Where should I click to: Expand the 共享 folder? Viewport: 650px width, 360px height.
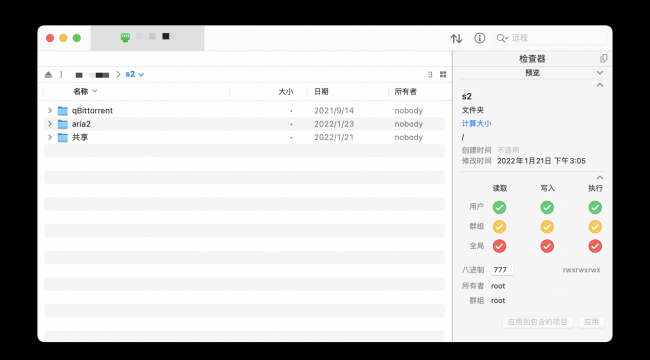coord(50,137)
